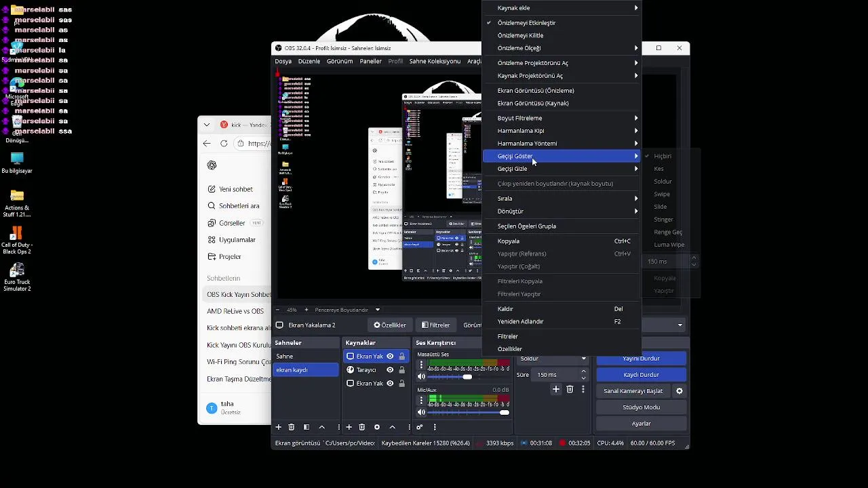Open source properties gear in the Kaynaklar toolbar
Viewport: 868px width, 488px height.
pos(377,427)
